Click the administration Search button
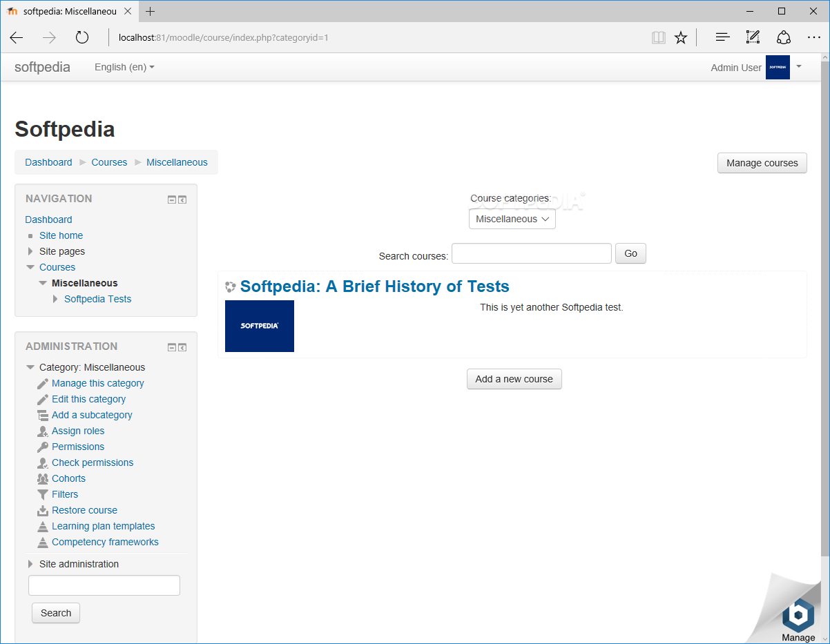 click(56, 613)
